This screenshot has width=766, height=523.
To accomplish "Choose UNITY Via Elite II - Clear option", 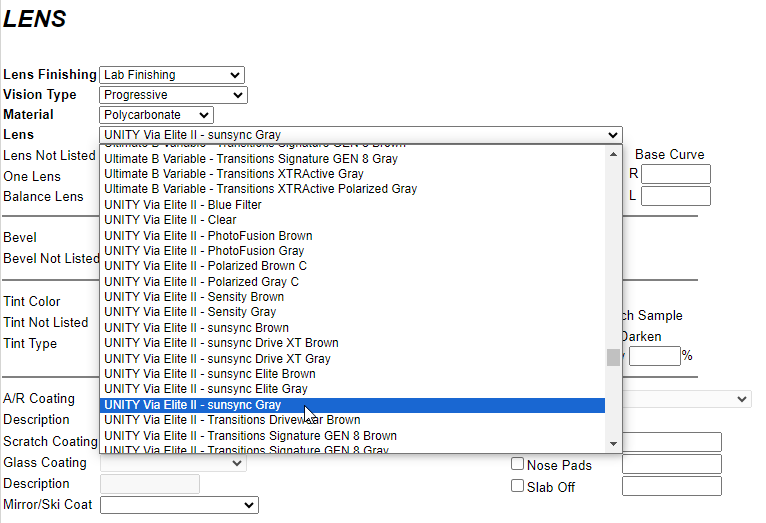I will click(x=170, y=220).
